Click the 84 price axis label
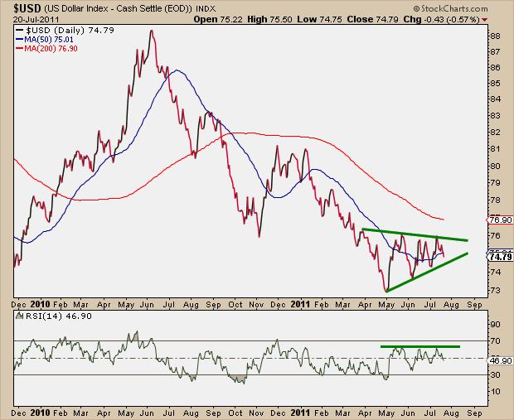Screen dimensions: 514x420 pyautogui.click(x=495, y=99)
